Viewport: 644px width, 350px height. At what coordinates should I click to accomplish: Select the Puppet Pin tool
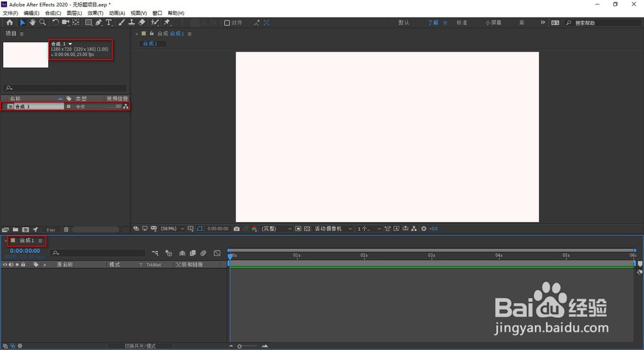[167, 23]
